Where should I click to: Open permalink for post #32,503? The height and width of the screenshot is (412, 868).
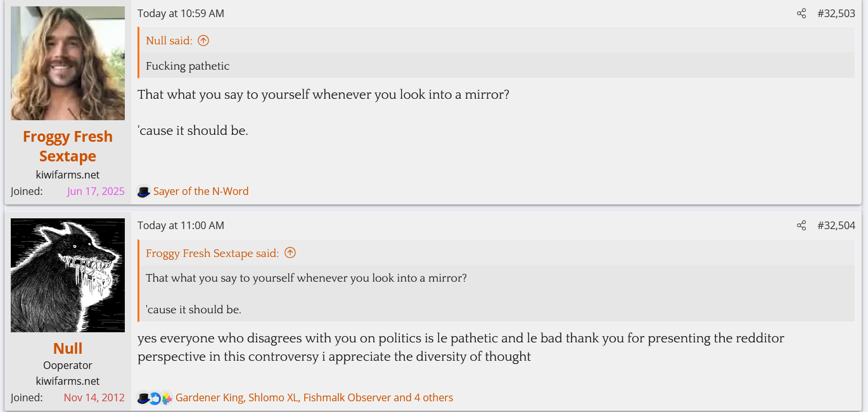coord(836,13)
